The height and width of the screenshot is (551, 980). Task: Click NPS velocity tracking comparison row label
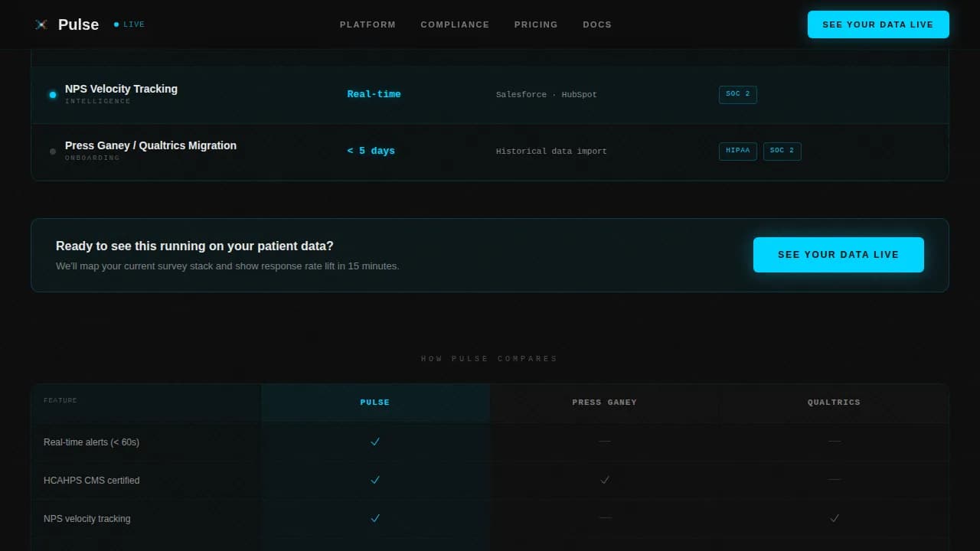tap(87, 519)
